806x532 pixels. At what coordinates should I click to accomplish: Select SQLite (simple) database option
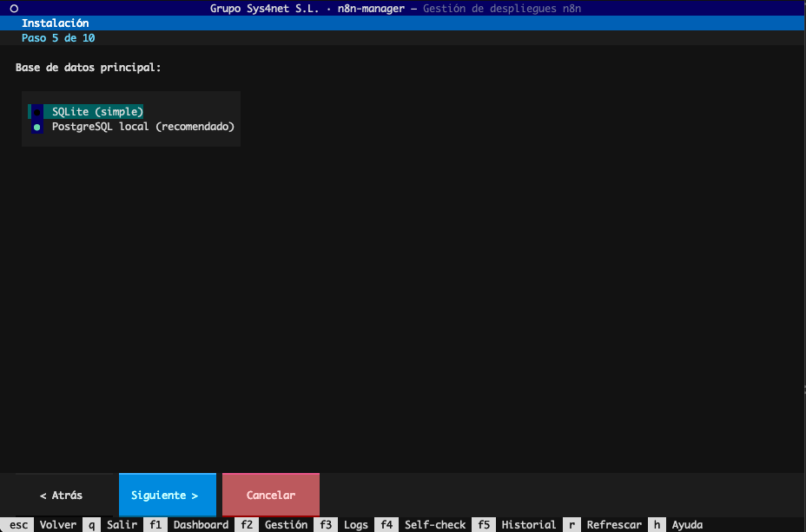[96, 112]
